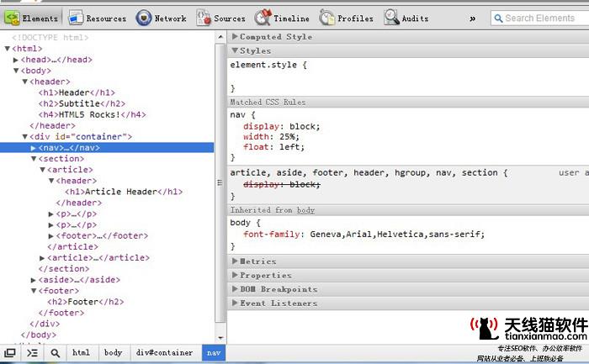
Task: Click the dock/undock window icon
Action: 10,353
